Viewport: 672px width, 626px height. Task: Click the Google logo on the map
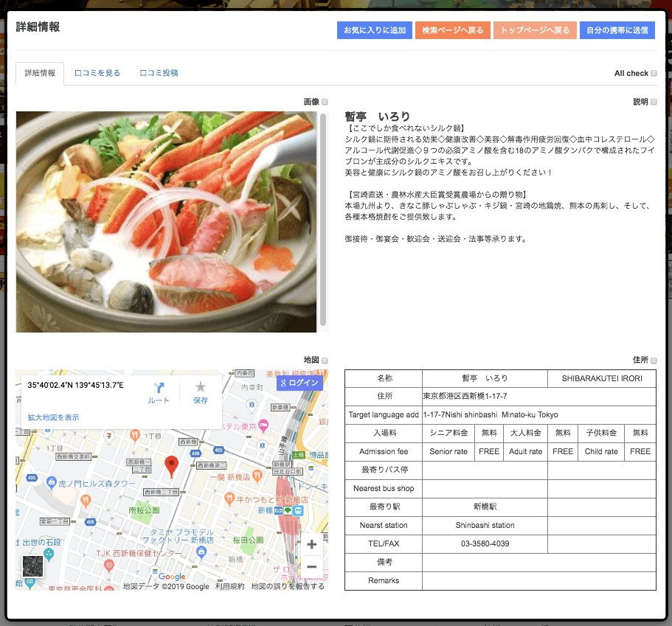point(172,576)
